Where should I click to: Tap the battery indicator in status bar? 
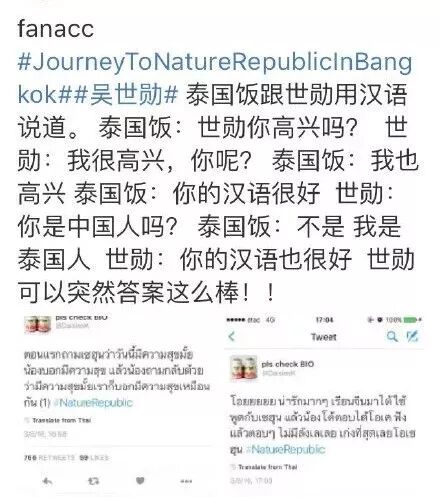pos(412,320)
